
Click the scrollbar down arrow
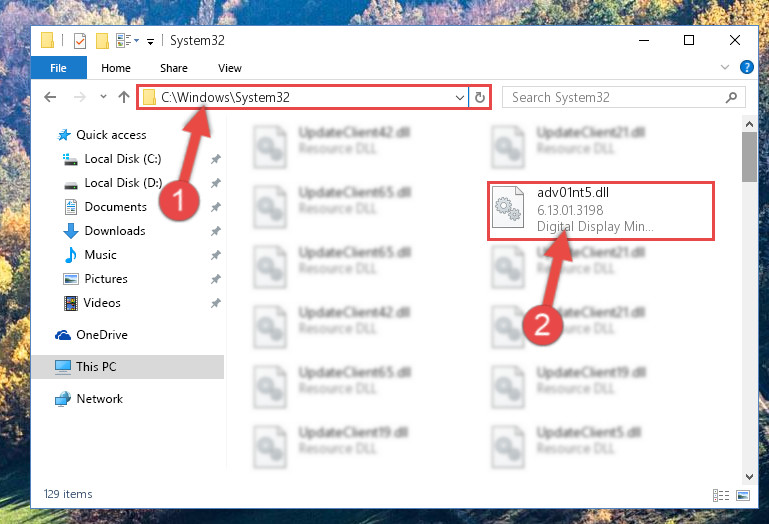(749, 476)
